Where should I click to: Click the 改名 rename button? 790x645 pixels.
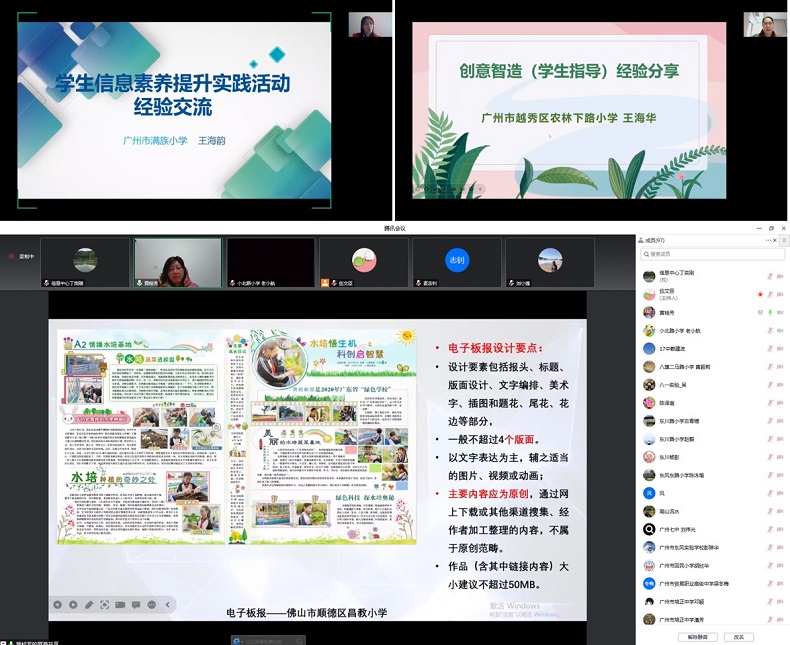[x=739, y=636]
